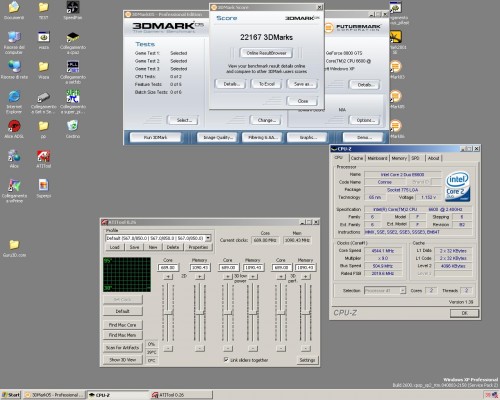Click the Intel Core 2 logo in CPU-Z

coord(458,187)
